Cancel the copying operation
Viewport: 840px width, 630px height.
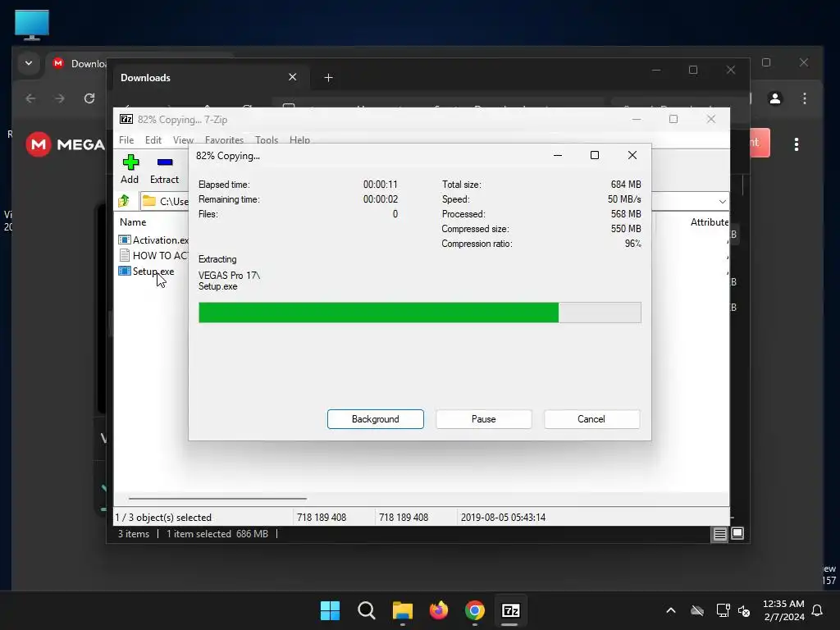tap(591, 419)
